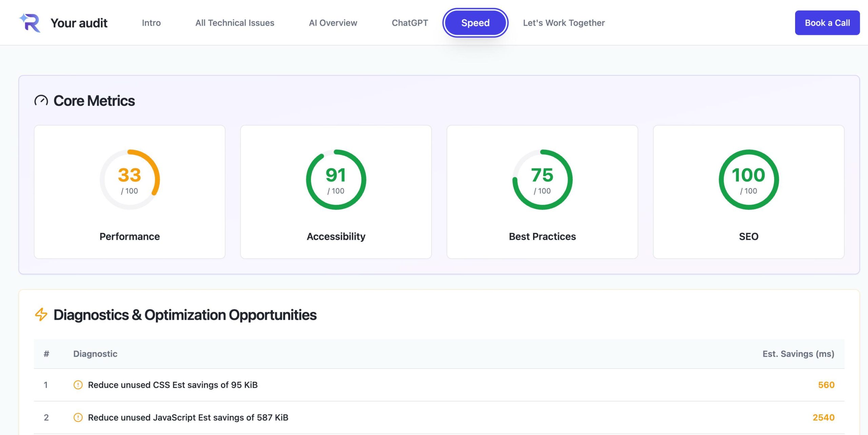Click warning icon beside Reduce unused CSS
The width and height of the screenshot is (868, 435).
pyautogui.click(x=78, y=385)
